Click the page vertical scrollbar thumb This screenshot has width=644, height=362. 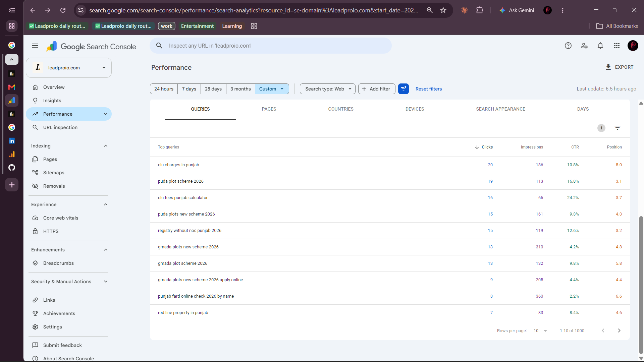(641, 284)
